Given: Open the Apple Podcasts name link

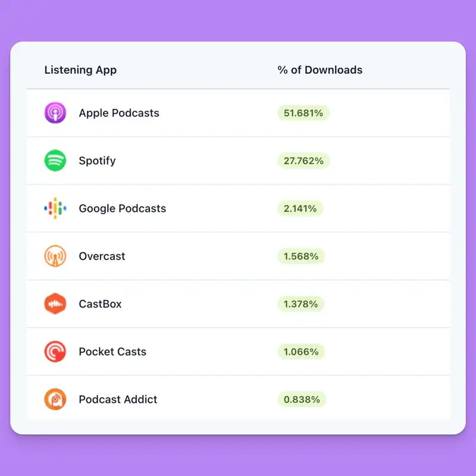Looking at the screenshot, I should coord(119,113).
